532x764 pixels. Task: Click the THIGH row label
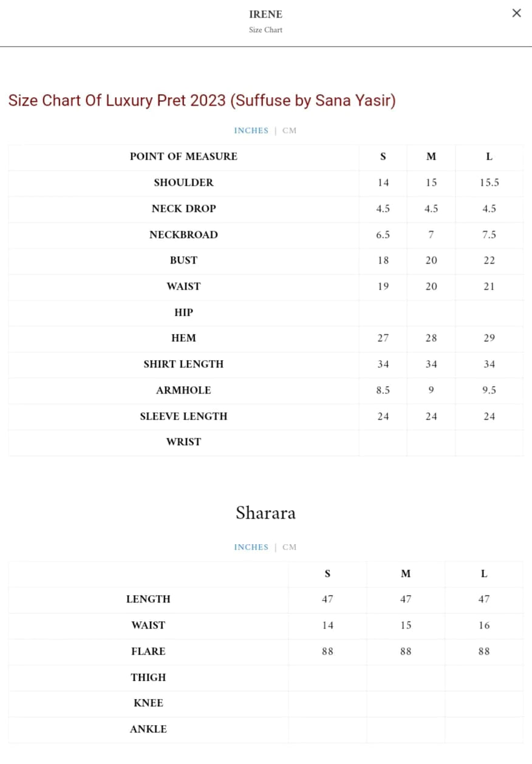148,678
